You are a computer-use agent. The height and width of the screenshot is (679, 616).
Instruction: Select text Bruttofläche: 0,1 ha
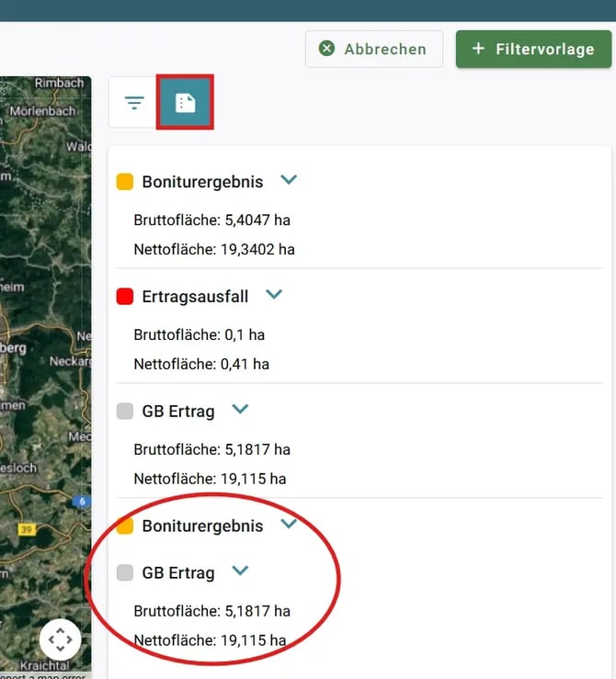[x=199, y=334]
